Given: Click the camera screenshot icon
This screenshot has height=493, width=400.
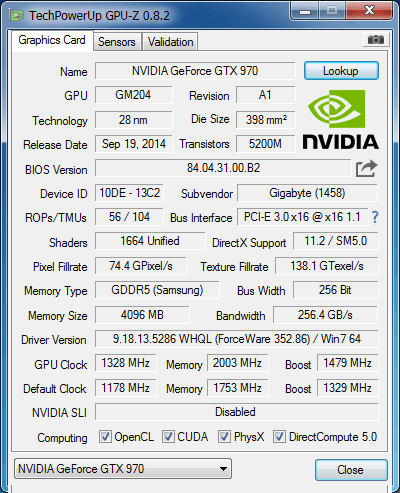Looking at the screenshot, I should coord(375,40).
